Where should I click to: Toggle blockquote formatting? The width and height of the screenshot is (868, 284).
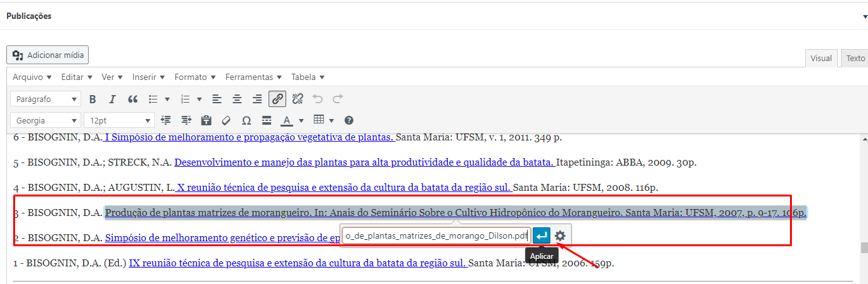click(x=133, y=99)
